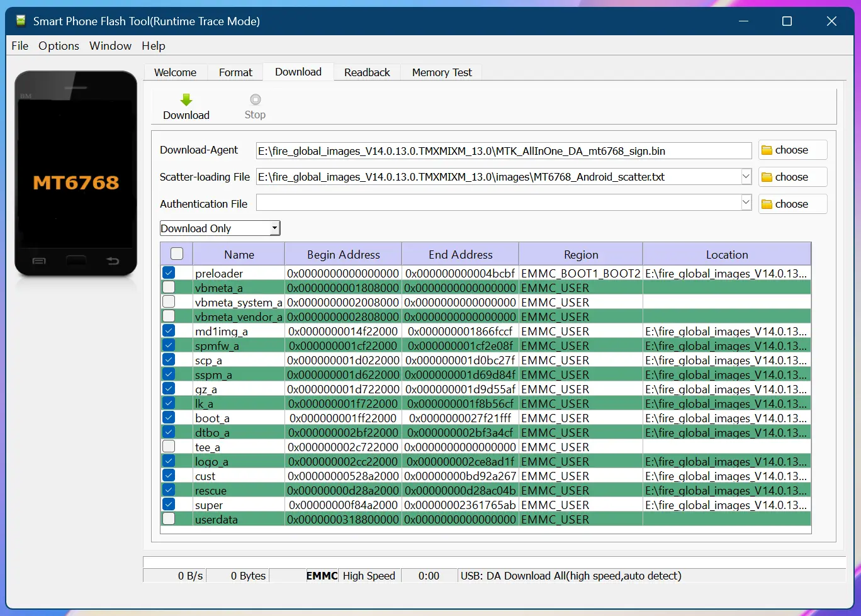
Task: Click the green Download arrow icon
Action: (x=186, y=99)
